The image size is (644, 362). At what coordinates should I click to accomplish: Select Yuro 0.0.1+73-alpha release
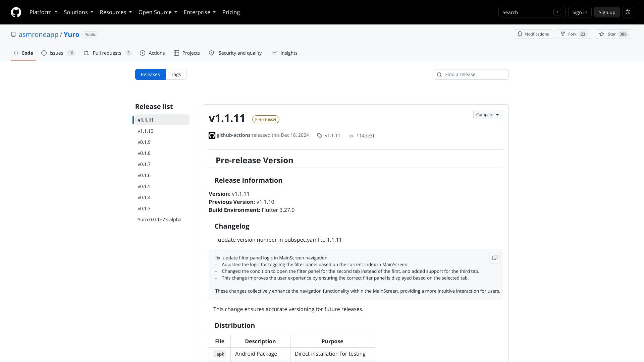click(162, 220)
